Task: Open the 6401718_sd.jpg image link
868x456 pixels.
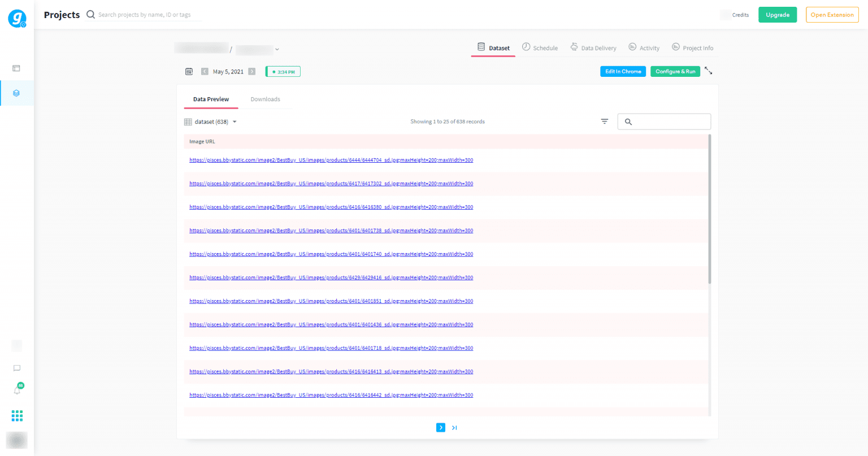Action: click(x=331, y=348)
